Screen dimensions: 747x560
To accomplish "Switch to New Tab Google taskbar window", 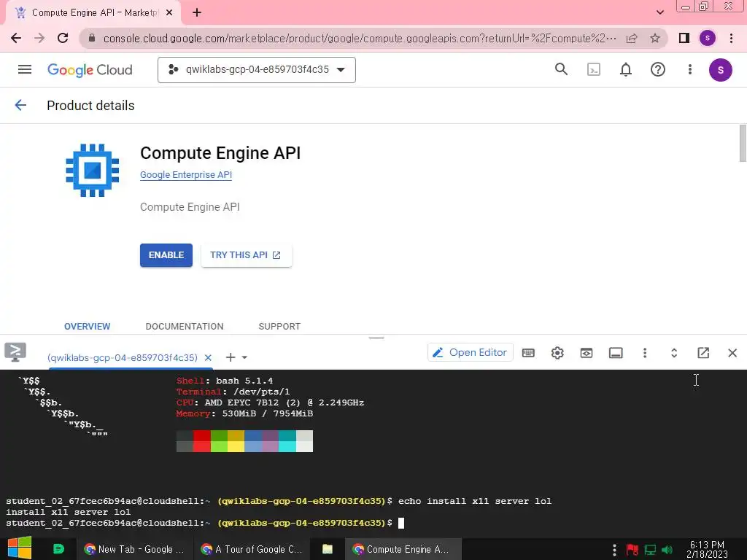I will click(134, 549).
